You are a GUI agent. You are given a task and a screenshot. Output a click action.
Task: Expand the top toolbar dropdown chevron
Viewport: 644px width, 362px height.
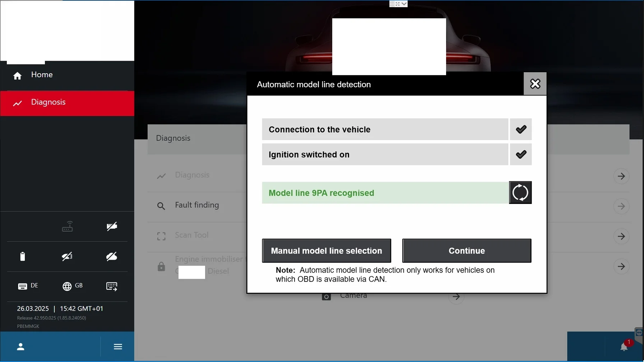(404, 4)
